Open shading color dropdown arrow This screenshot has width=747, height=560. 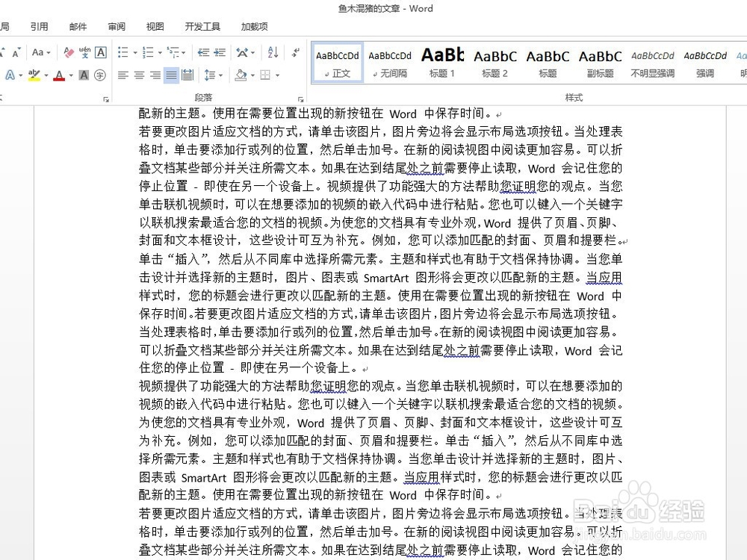[252, 75]
